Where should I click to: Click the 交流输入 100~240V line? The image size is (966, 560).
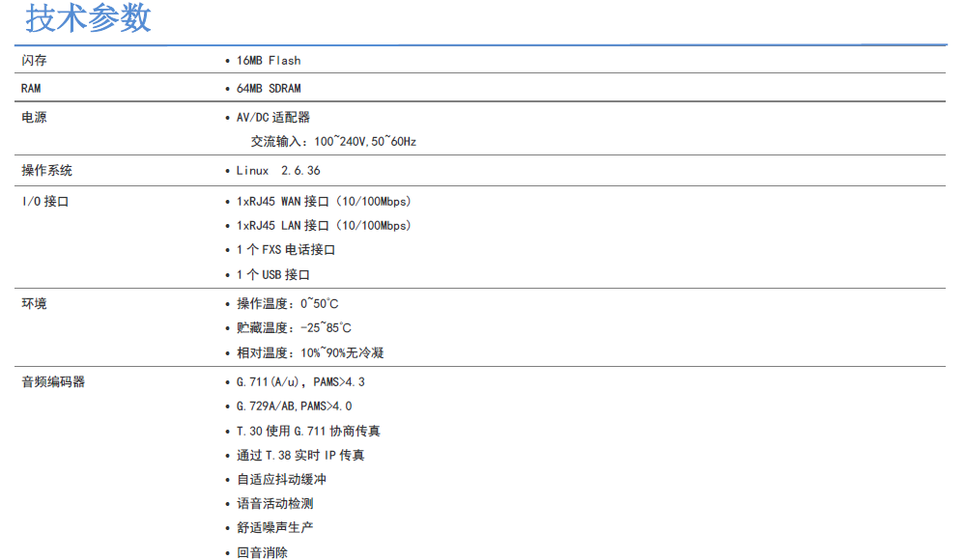333,142
